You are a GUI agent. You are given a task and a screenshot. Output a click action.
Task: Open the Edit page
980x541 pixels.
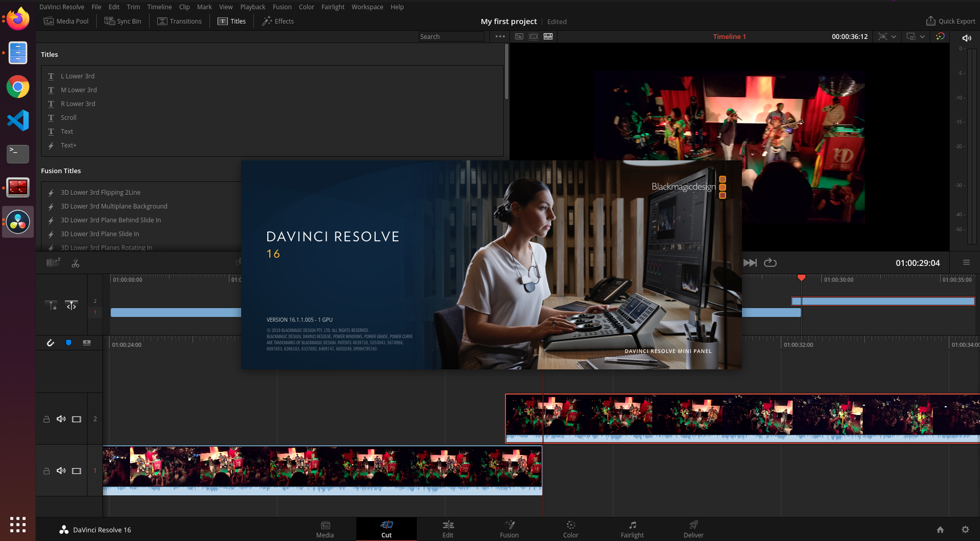448,530
